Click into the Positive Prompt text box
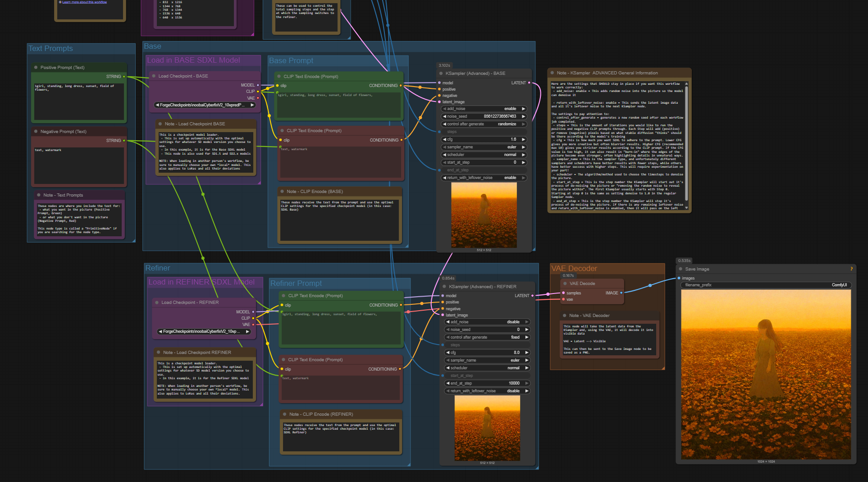 [x=79, y=101]
